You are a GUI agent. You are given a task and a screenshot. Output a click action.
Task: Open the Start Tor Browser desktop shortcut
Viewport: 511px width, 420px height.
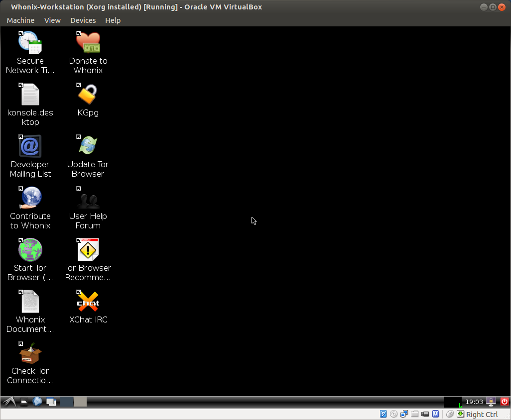pyautogui.click(x=30, y=250)
